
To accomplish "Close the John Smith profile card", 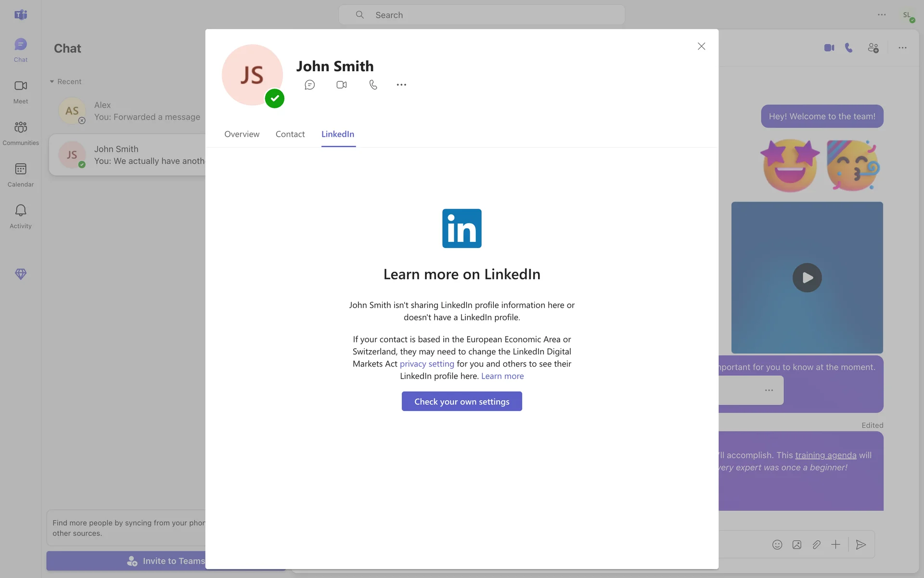I will pos(701,46).
